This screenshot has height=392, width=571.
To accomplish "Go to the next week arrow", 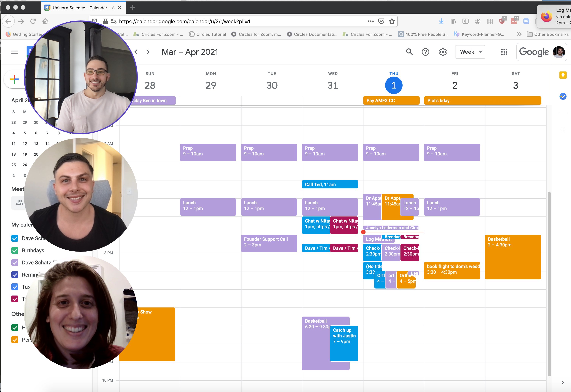I will [x=148, y=52].
